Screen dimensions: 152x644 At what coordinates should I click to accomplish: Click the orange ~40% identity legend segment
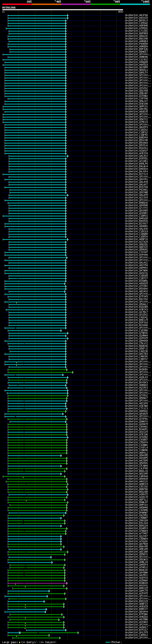point(46,4)
